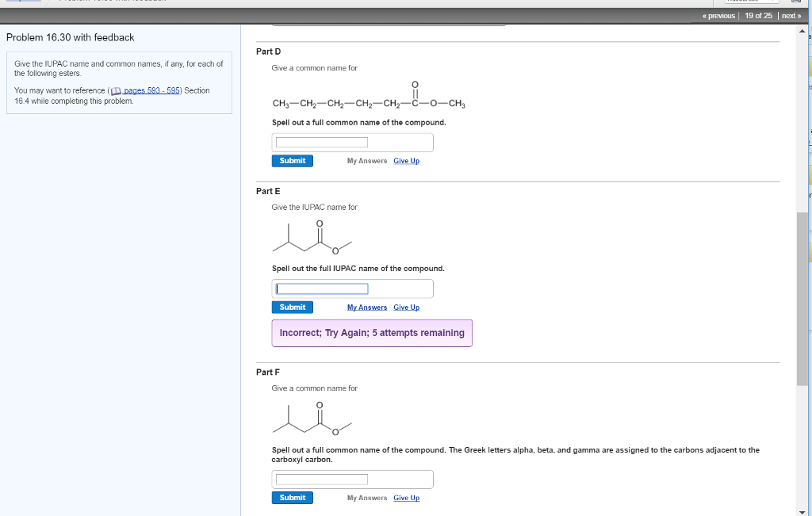Submit the Part F answer

(292, 497)
